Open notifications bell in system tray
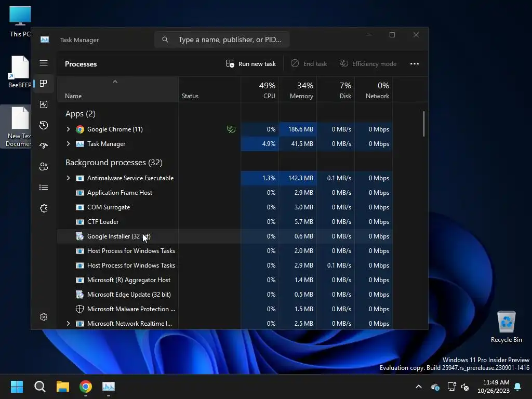The width and height of the screenshot is (532, 399). 518,387
